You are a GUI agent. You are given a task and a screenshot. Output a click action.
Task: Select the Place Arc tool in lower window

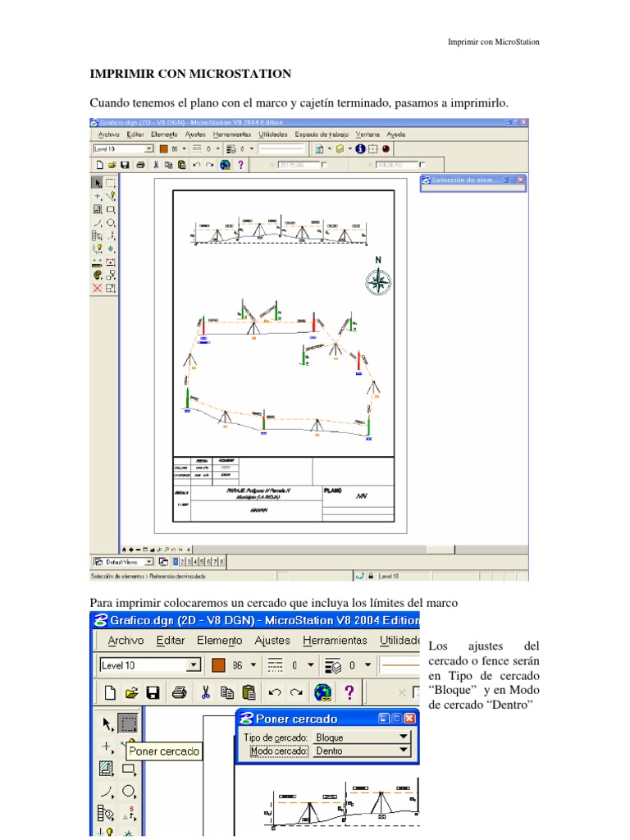point(107,792)
